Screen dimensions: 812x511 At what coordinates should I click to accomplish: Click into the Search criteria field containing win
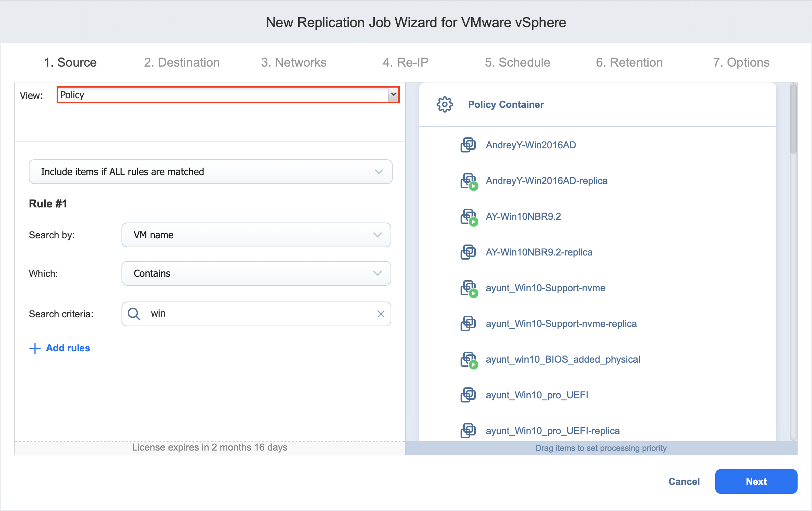point(256,314)
